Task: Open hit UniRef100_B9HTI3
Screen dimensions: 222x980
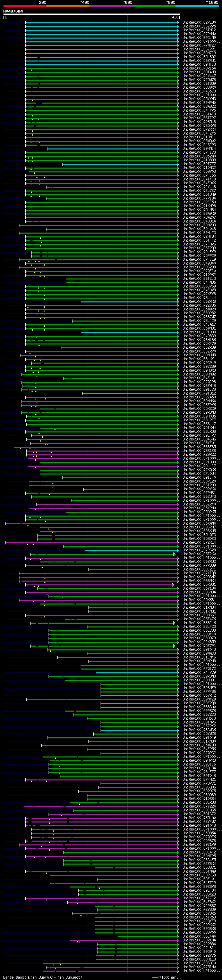Action: point(199,64)
